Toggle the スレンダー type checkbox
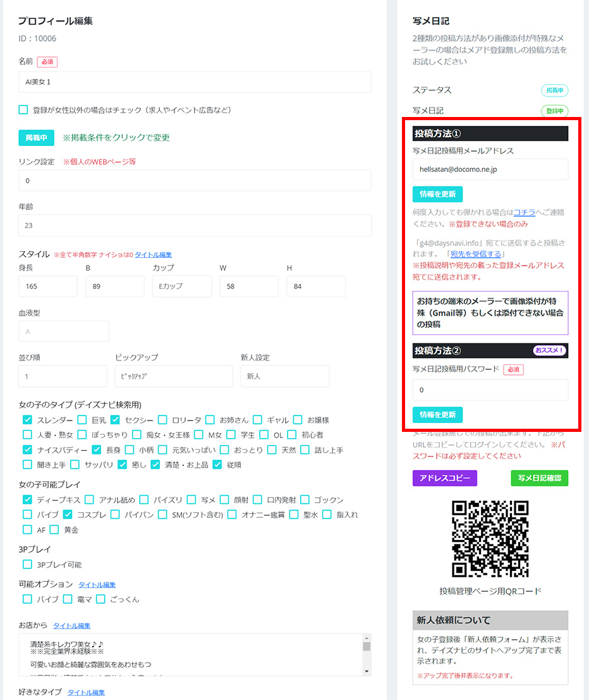Screen dimensions: 589x700 click(28, 420)
